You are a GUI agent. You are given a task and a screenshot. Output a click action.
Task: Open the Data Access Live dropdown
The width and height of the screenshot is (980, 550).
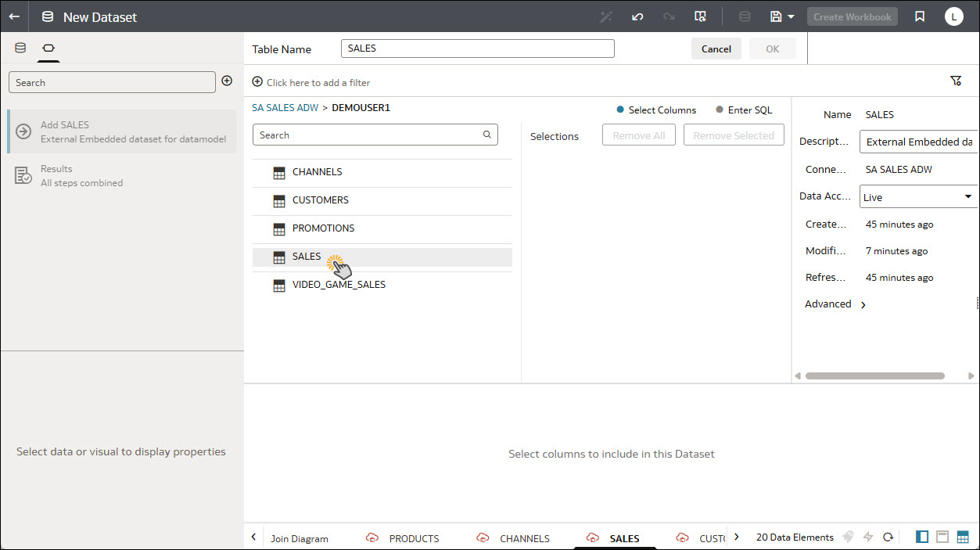click(919, 197)
